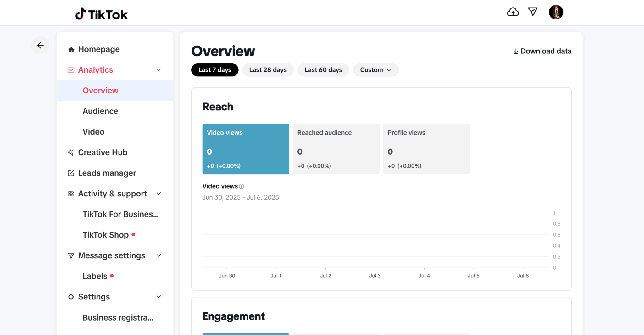The width and height of the screenshot is (644, 335).
Task: Open the profile avatar menu
Action: tap(556, 12)
